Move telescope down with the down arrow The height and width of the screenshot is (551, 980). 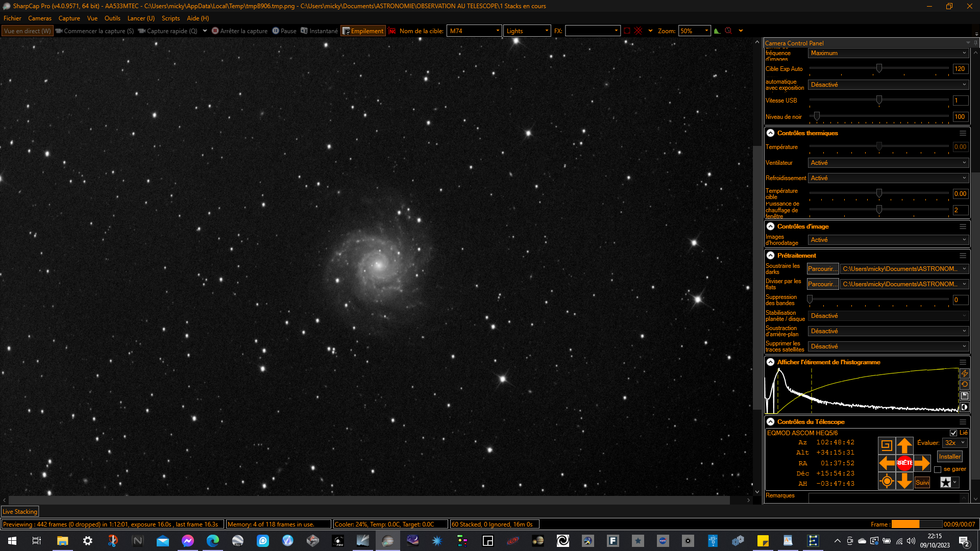tap(904, 481)
